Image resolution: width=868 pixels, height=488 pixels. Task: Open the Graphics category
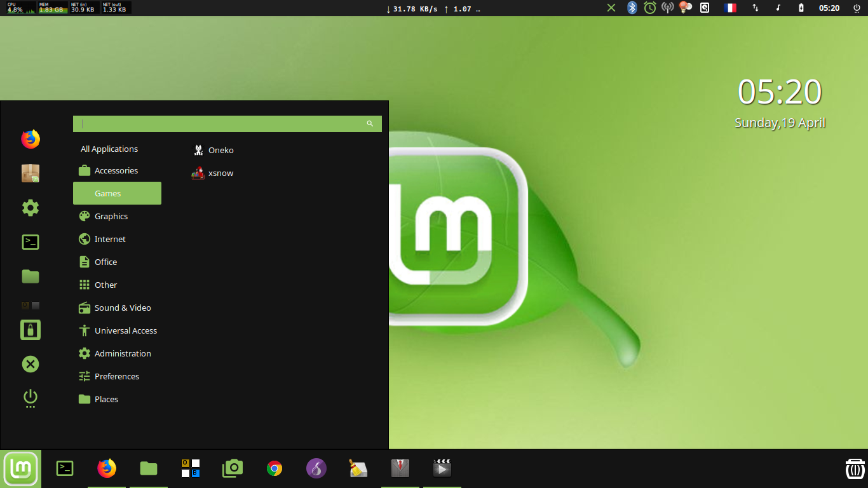point(117,216)
